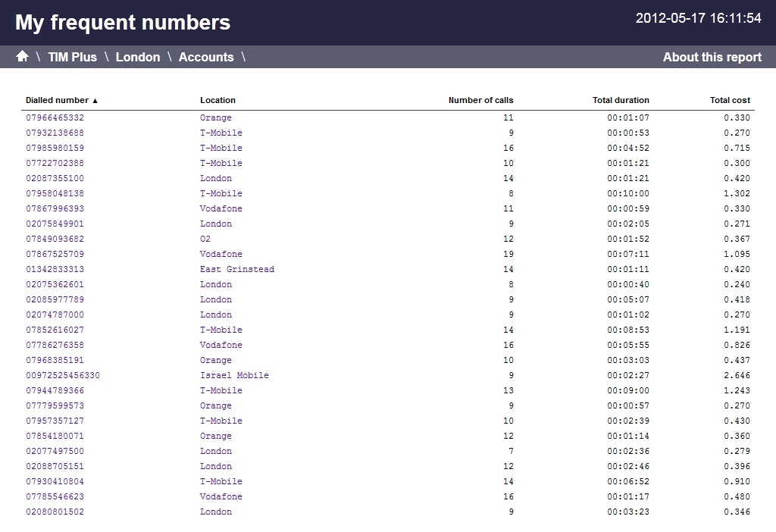Click the East Grinstead location link
This screenshot has width=776, height=532.
coord(237,269)
